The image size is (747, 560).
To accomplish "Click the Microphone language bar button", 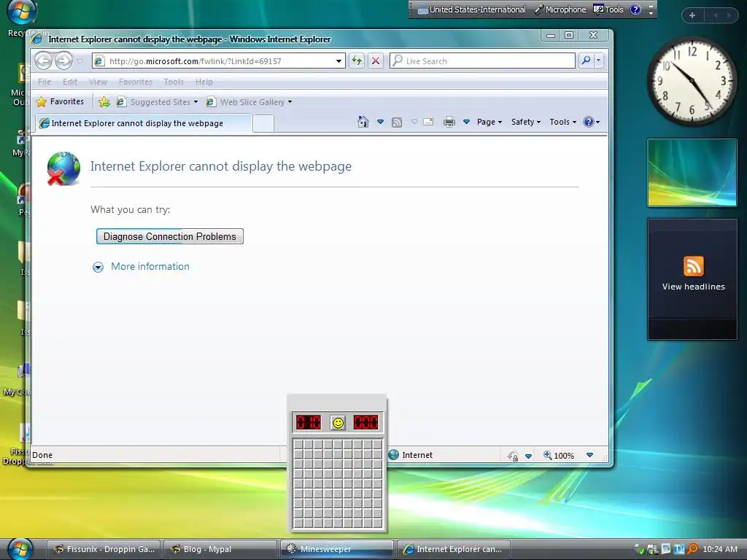I will point(560,9).
